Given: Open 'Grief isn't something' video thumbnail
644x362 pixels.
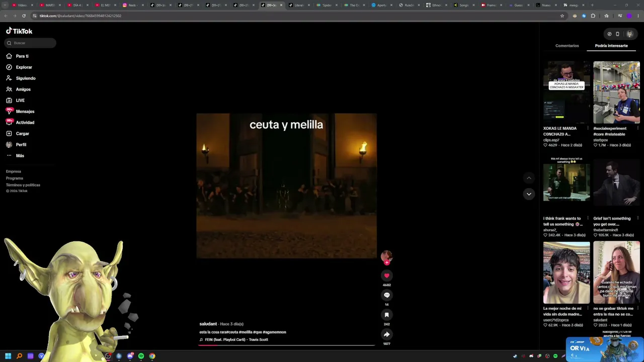Looking at the screenshot, I should (616, 183).
